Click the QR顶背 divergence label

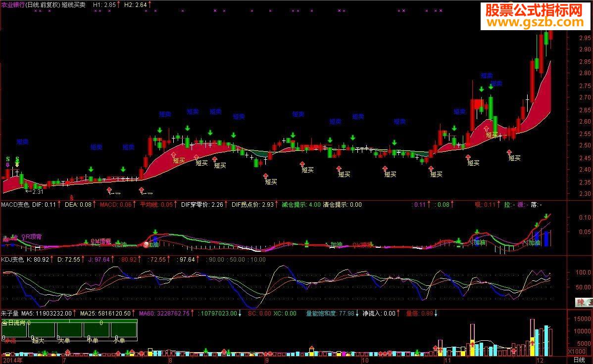pyautogui.click(x=32, y=236)
